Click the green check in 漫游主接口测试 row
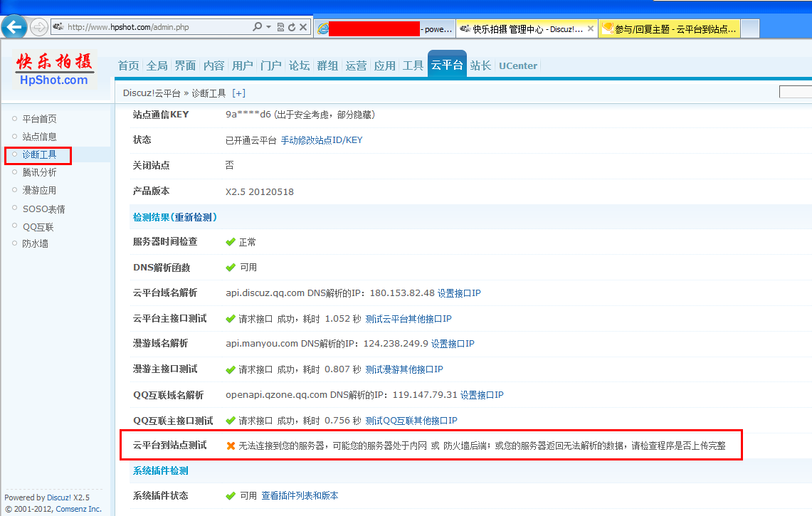The height and width of the screenshot is (516, 812). tap(231, 369)
